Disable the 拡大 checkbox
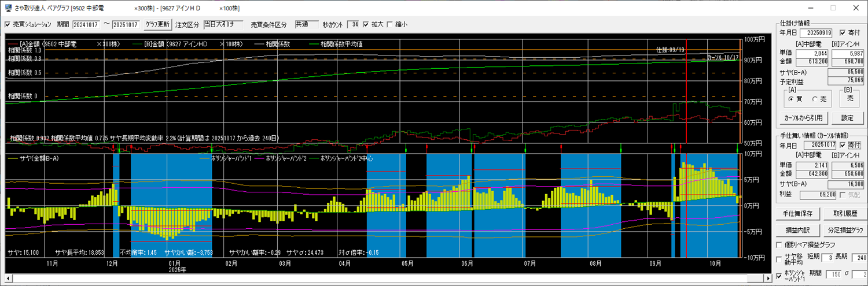 click(366, 25)
